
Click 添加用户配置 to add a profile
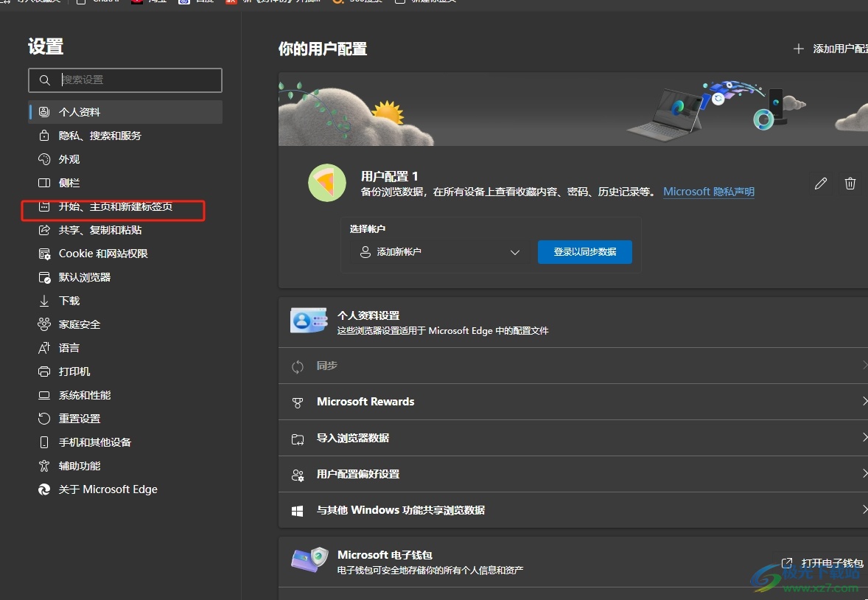point(840,49)
